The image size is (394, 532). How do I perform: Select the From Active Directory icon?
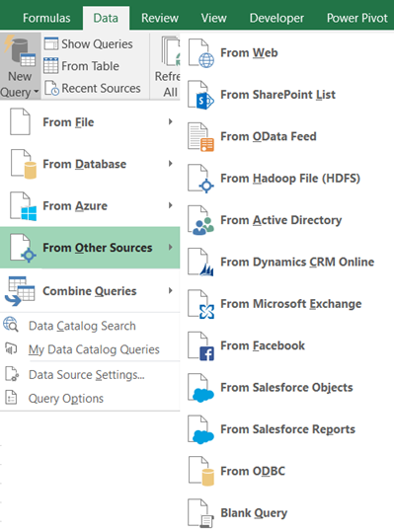point(200,220)
